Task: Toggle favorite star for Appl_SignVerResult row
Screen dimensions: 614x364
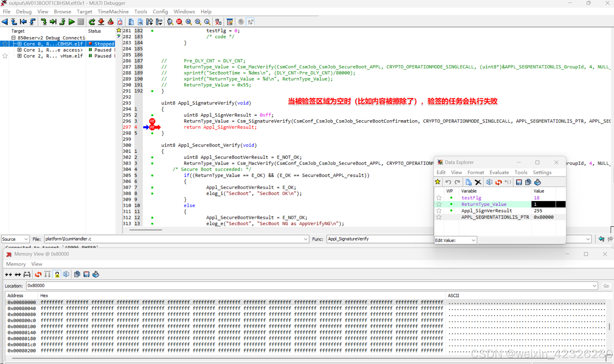Action: (439, 211)
